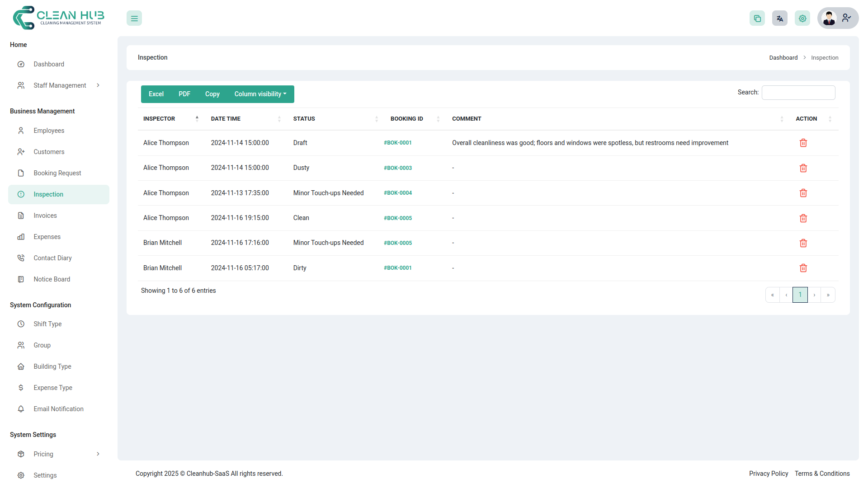Select the Shift Type clock icon
868x488 pixels.
(21, 324)
